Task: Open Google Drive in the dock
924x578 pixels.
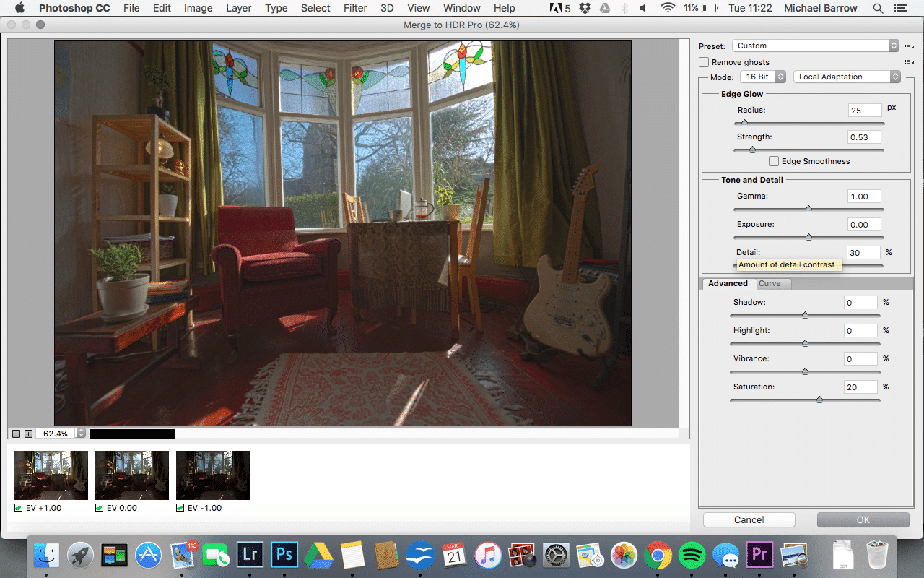Action: pyautogui.click(x=318, y=555)
